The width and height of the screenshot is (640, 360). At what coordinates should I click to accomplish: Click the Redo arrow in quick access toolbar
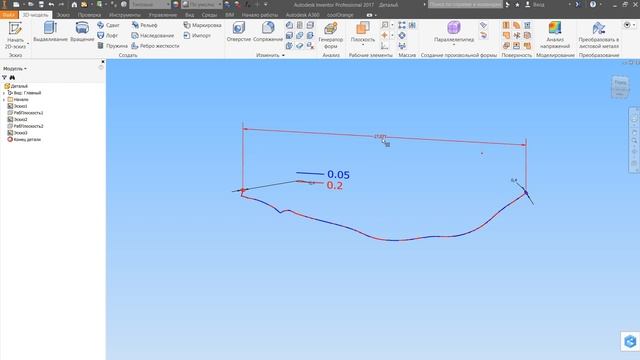tap(61, 4)
